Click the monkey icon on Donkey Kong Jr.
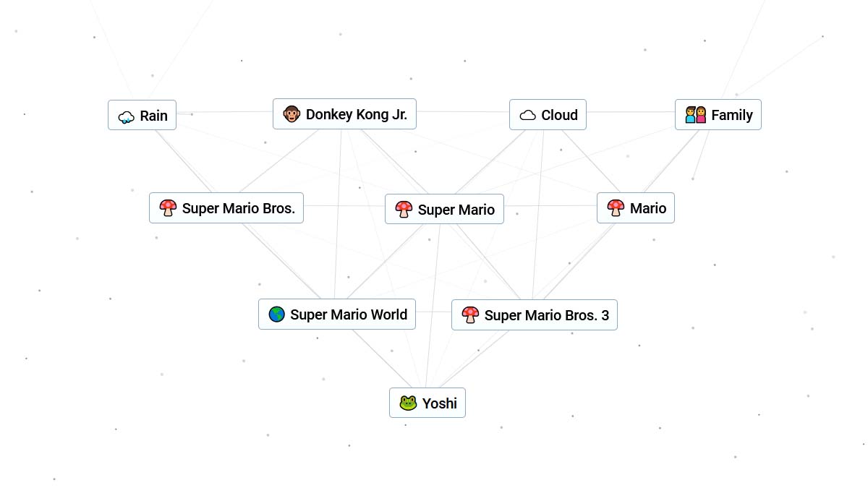This screenshot has height=488, width=868. pyautogui.click(x=292, y=114)
